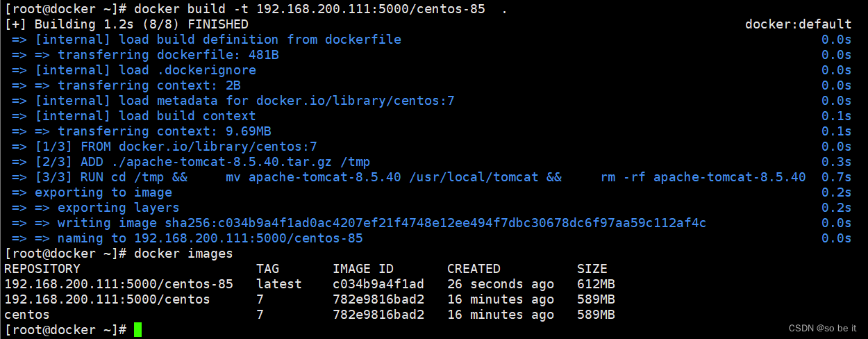868x339 pixels.
Task: Click 'transferring dockerfile: 481B' line
Action: (x=145, y=55)
